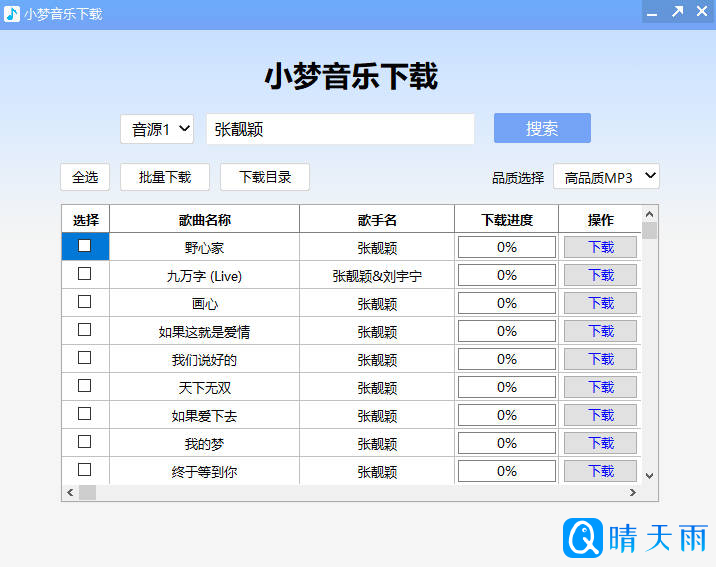Download the song 天下无双
The height and width of the screenshot is (567, 716).
600,387
